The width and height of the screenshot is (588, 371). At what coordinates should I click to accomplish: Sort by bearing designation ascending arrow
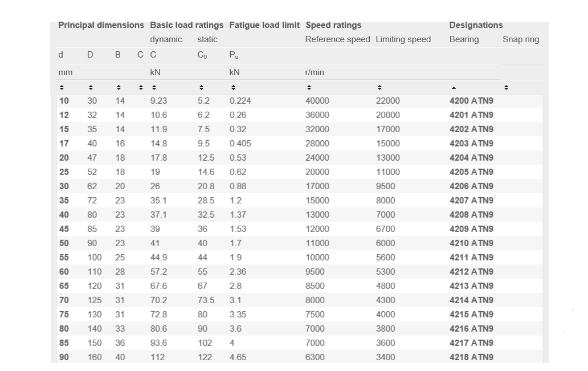[454, 88]
